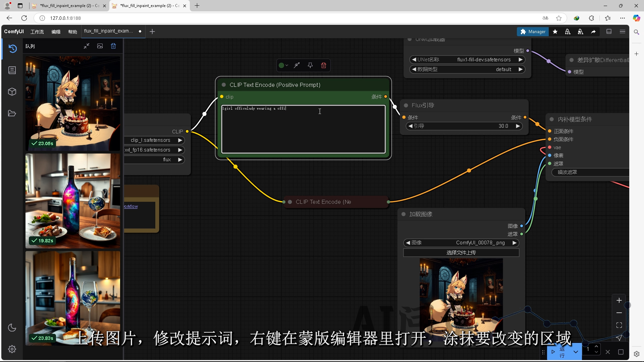Click the 选择文件上传 upload button
Viewport: 644px width, 362px height.
(461, 252)
